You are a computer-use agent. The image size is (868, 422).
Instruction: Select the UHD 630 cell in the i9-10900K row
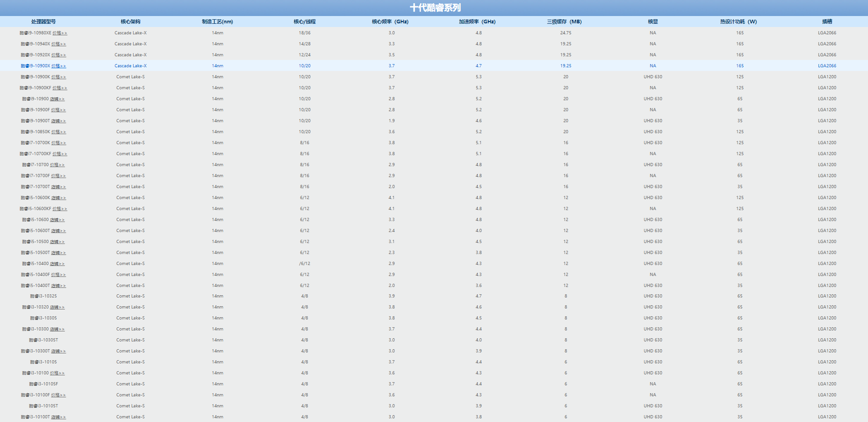coord(653,77)
